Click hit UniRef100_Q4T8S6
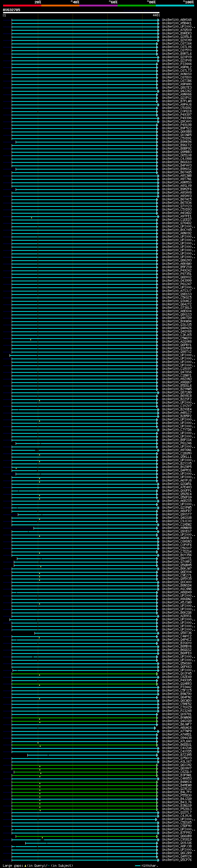 pyautogui.click(x=177, y=372)
